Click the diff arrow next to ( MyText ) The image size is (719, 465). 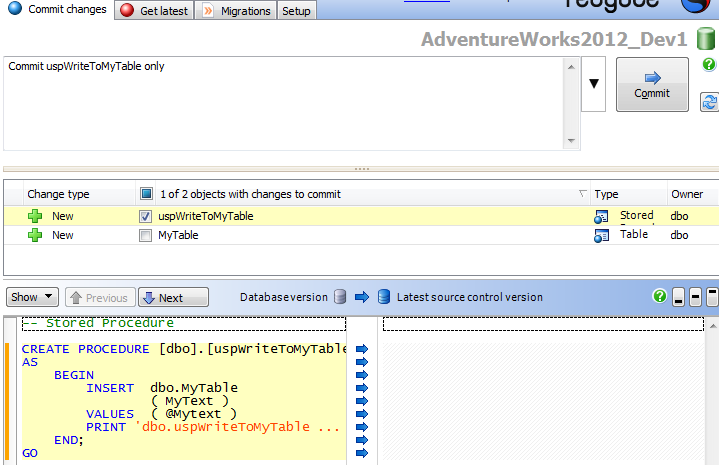(362, 401)
